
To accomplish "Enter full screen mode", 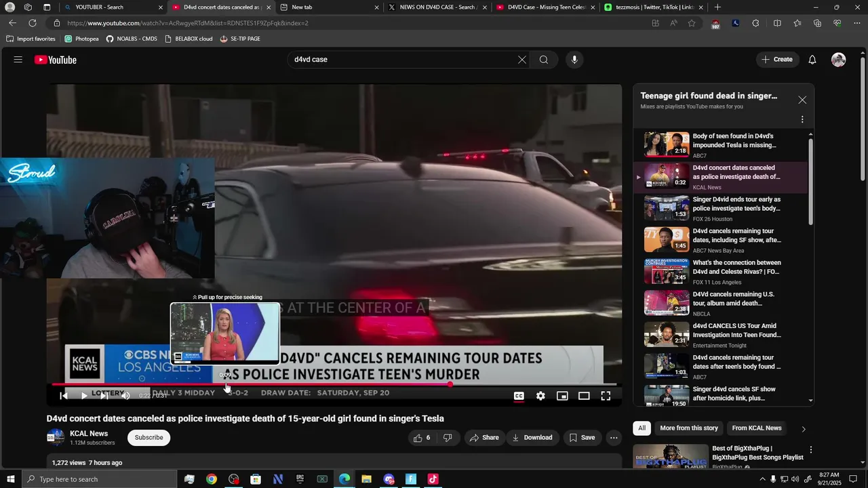I will pos(606,396).
